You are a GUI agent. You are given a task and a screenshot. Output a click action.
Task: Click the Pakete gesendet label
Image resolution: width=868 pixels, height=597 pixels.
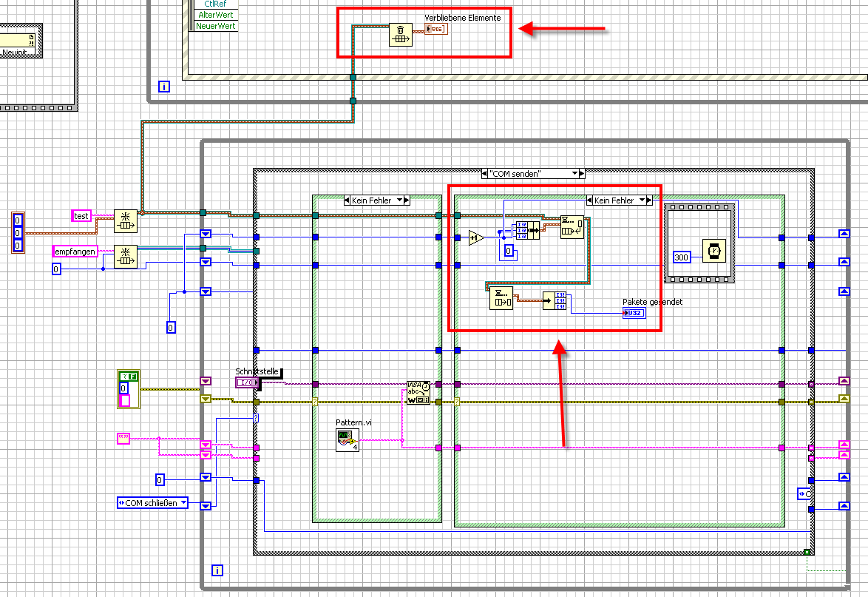[x=652, y=302]
